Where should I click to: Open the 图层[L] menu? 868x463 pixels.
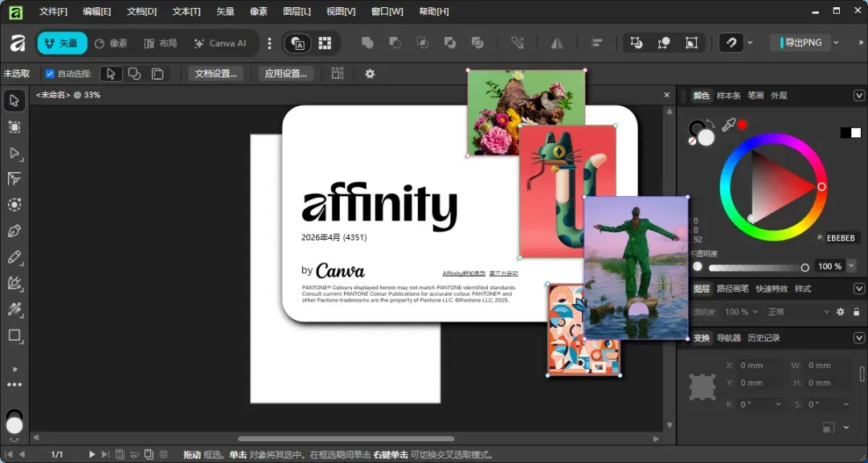tap(297, 11)
